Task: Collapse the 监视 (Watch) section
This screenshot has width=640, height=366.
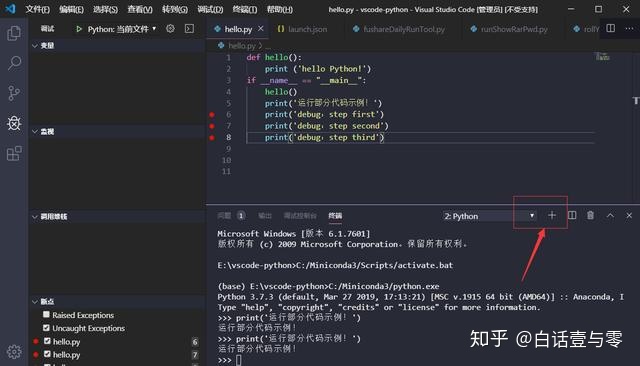Action: click(117, 131)
